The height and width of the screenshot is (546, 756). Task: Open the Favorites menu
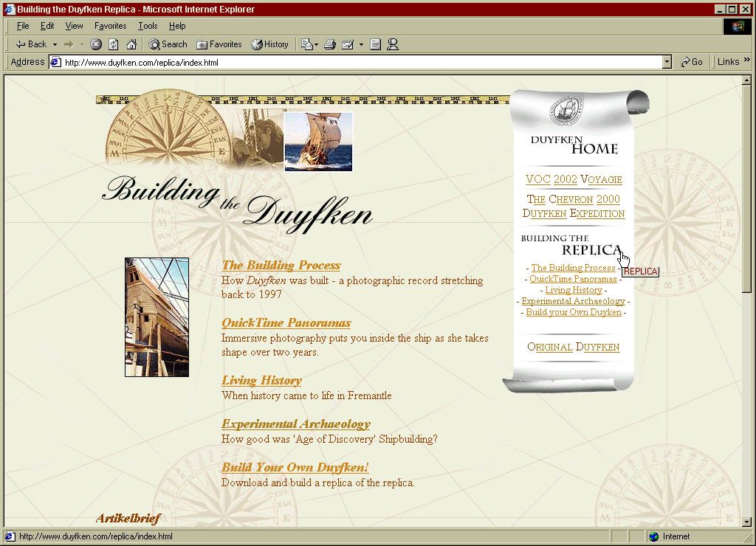pos(111,26)
